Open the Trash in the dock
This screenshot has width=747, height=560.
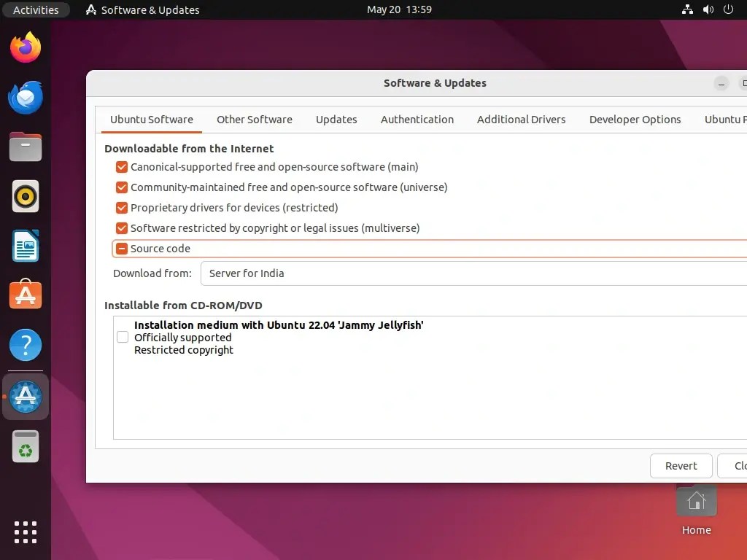[26, 447]
